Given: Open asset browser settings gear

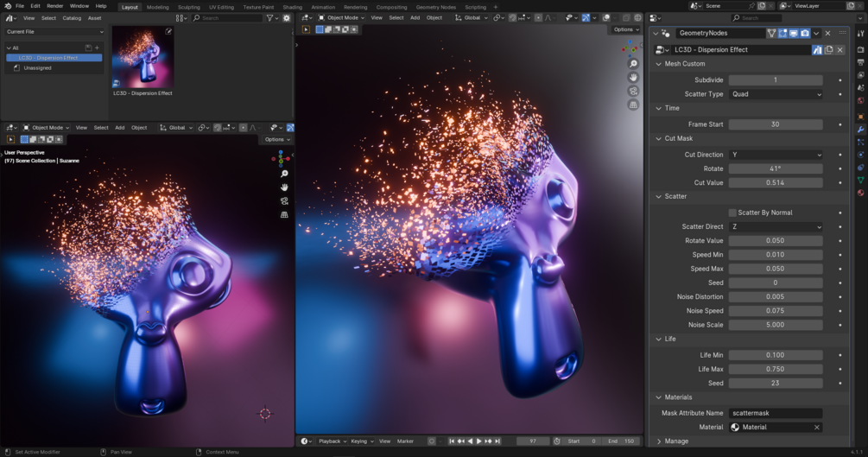Looking at the screenshot, I should [x=286, y=18].
